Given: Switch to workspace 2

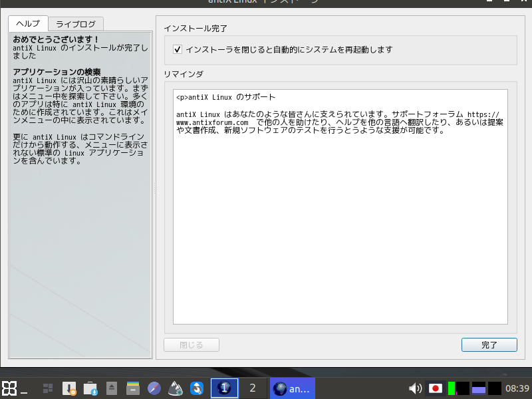Looking at the screenshot, I should [x=253, y=388].
